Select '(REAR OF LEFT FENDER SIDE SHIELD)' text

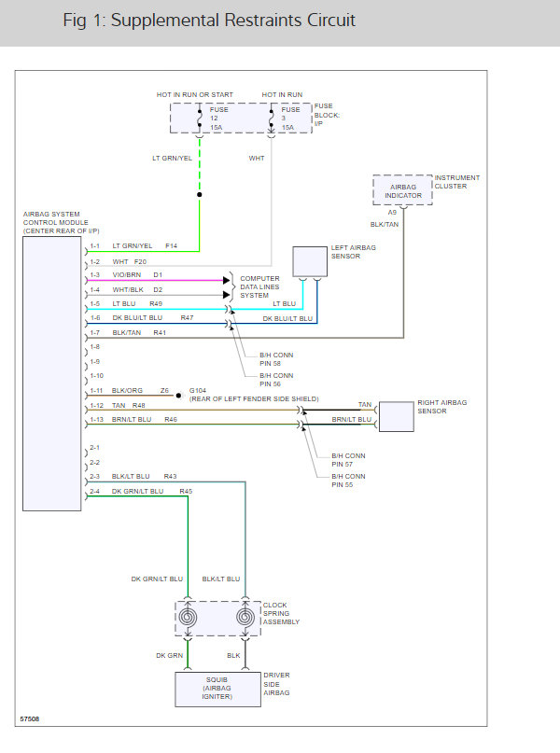click(254, 399)
